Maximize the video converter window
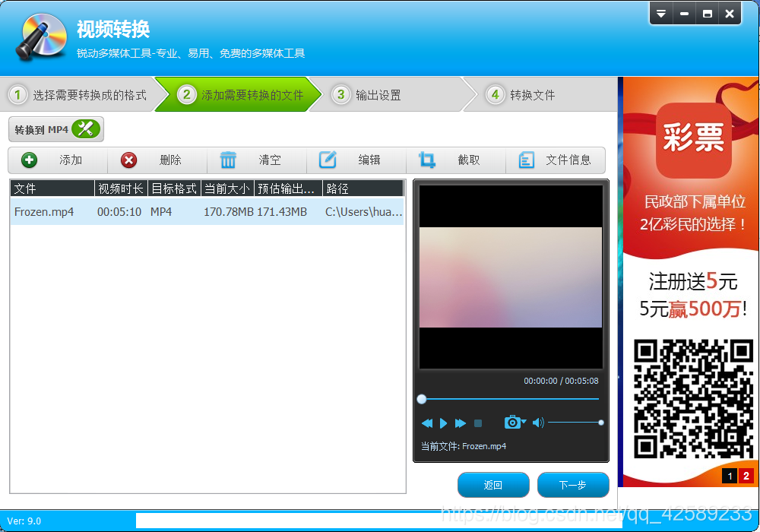Viewport: 760px width, 532px height. tap(707, 14)
